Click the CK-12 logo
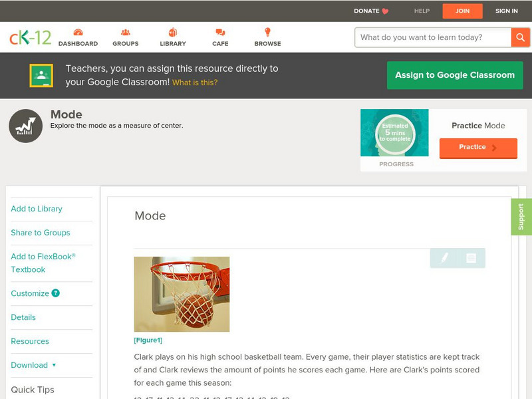The image size is (532, 399). pyautogui.click(x=30, y=37)
